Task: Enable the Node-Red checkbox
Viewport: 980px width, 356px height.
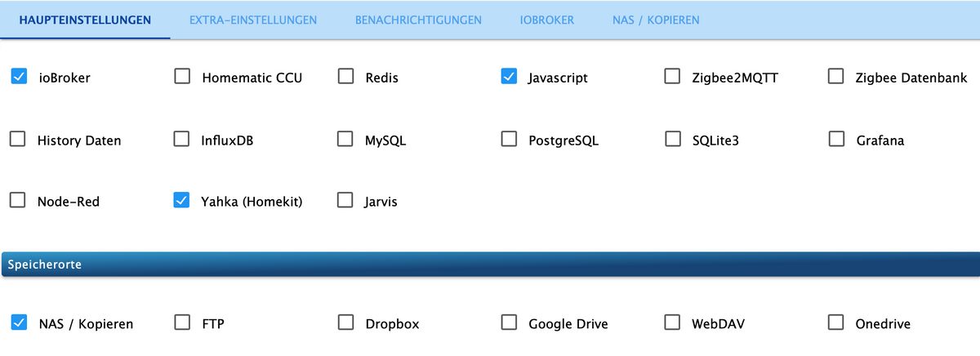Action: (18, 200)
